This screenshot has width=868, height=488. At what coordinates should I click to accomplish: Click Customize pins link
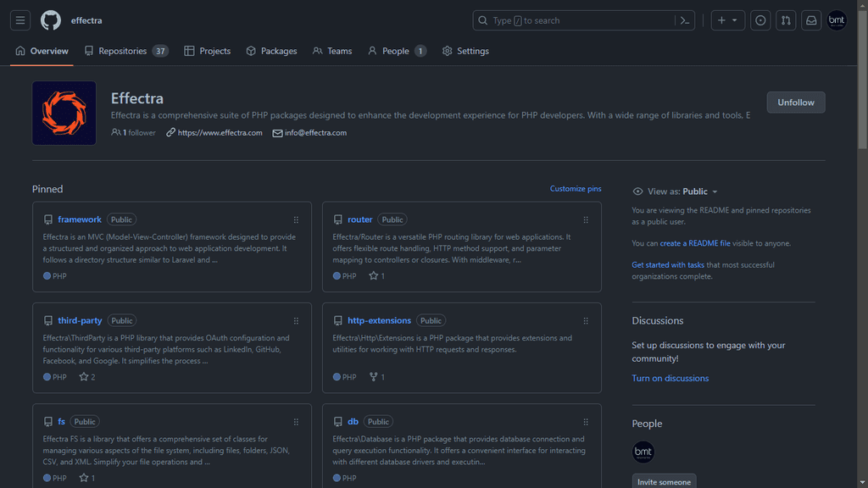[x=576, y=189]
